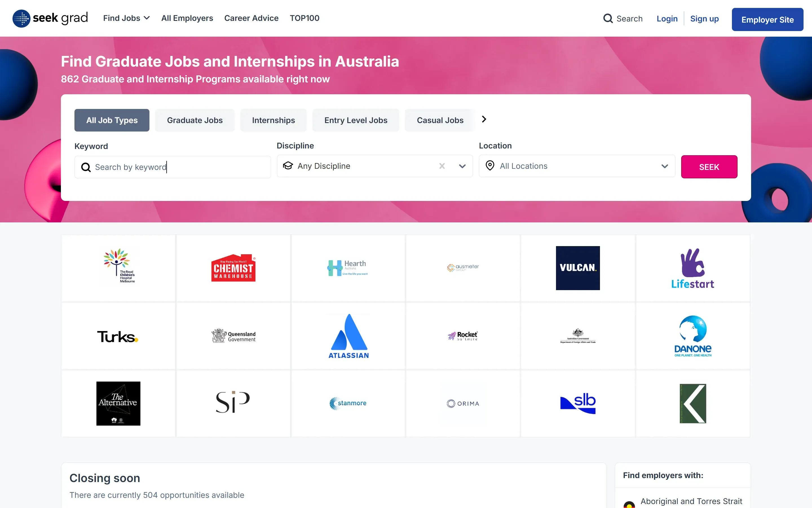Click the Login link
Image resolution: width=812 pixels, height=508 pixels.
pyautogui.click(x=667, y=18)
